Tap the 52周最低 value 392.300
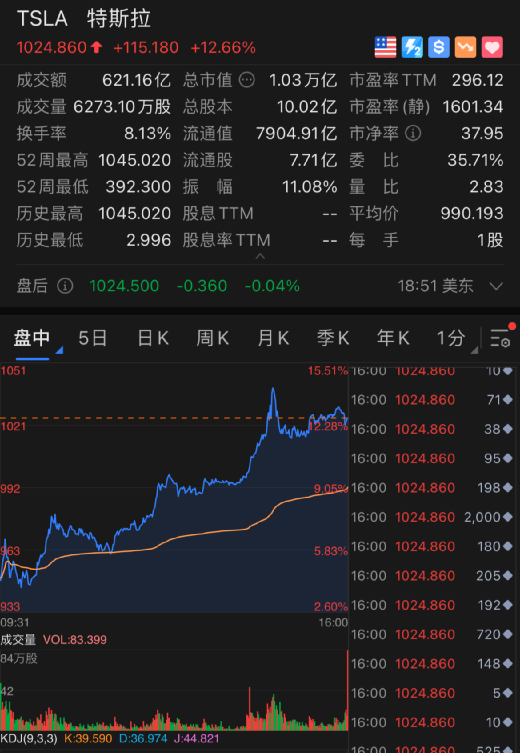The height and width of the screenshot is (753, 520). tap(138, 186)
